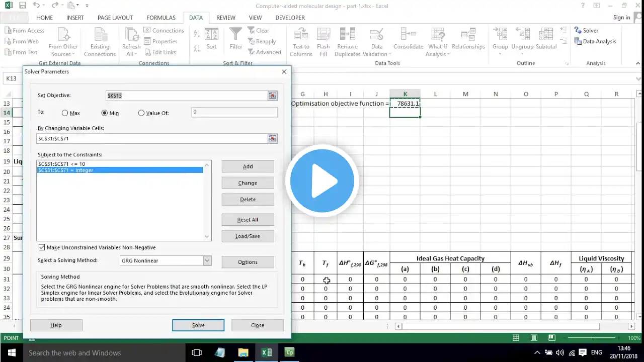Open the PAGE LAYOUT tab
644x362 pixels.
(x=115, y=18)
